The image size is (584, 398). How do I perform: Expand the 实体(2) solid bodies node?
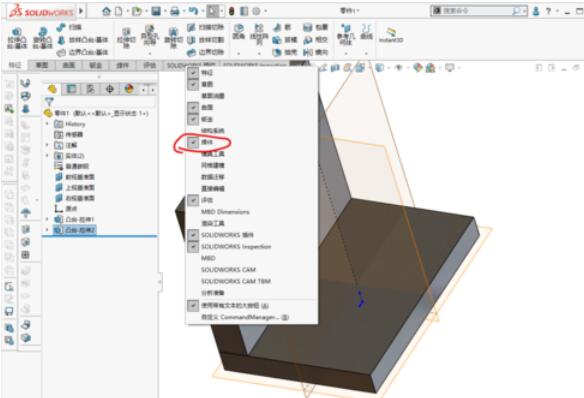[47, 156]
